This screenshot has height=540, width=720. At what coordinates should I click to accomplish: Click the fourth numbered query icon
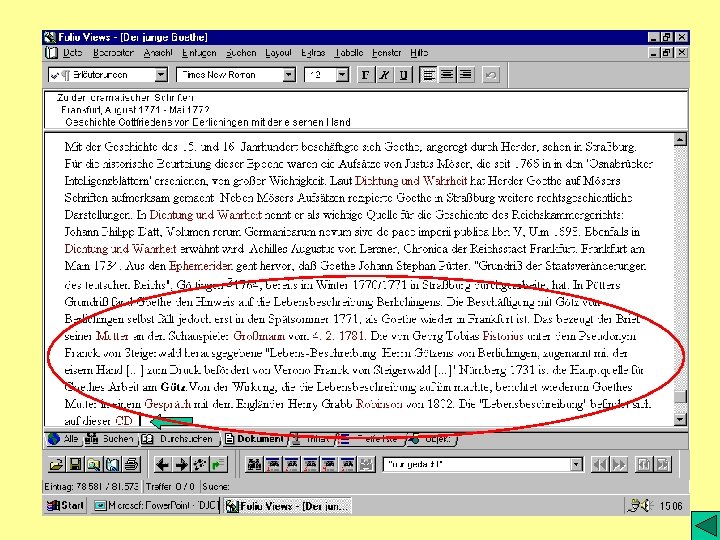329,465
